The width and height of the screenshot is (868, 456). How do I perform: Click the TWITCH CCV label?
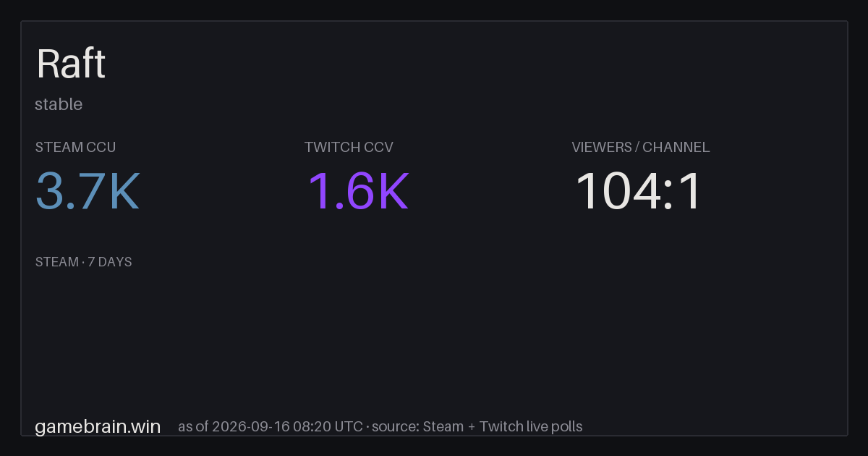(349, 147)
